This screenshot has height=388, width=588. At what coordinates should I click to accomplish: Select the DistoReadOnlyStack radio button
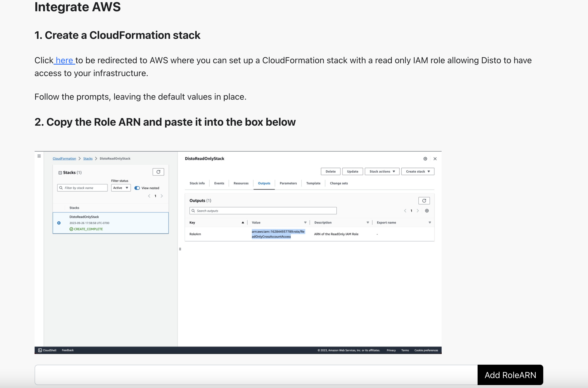[x=59, y=223]
